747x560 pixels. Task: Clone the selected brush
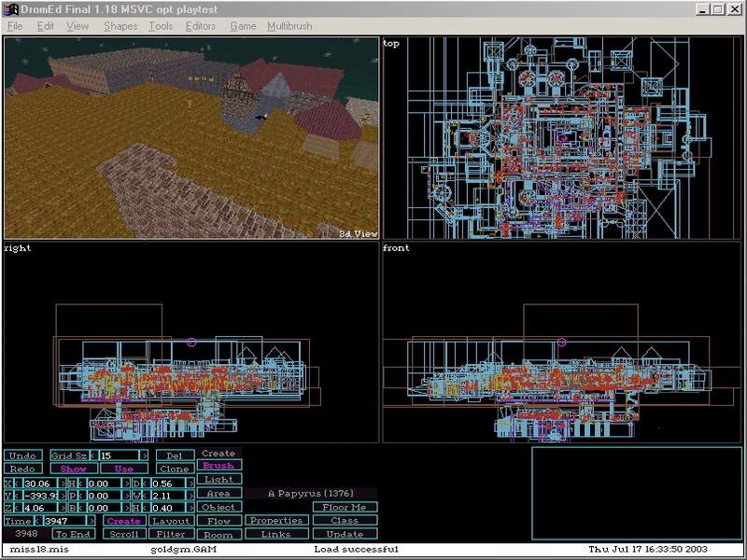[175, 469]
